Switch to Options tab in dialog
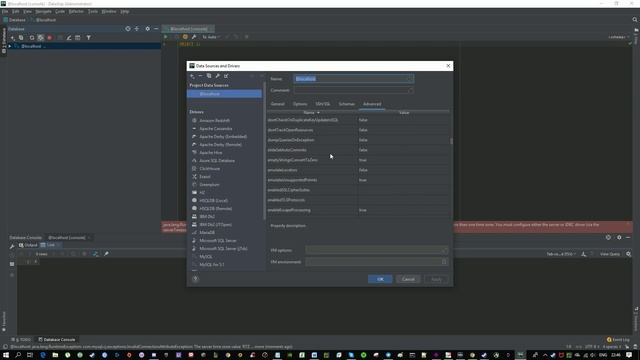This screenshot has width=640, height=360. [x=300, y=104]
